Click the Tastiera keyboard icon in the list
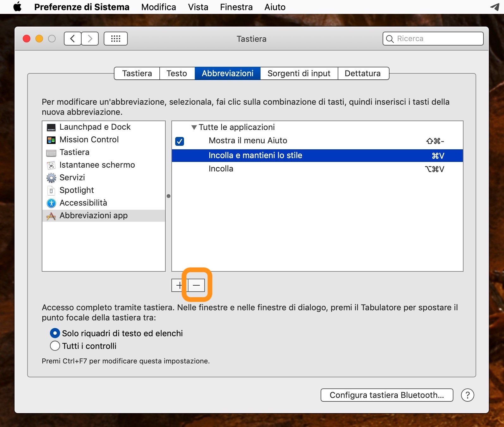 [x=51, y=153]
